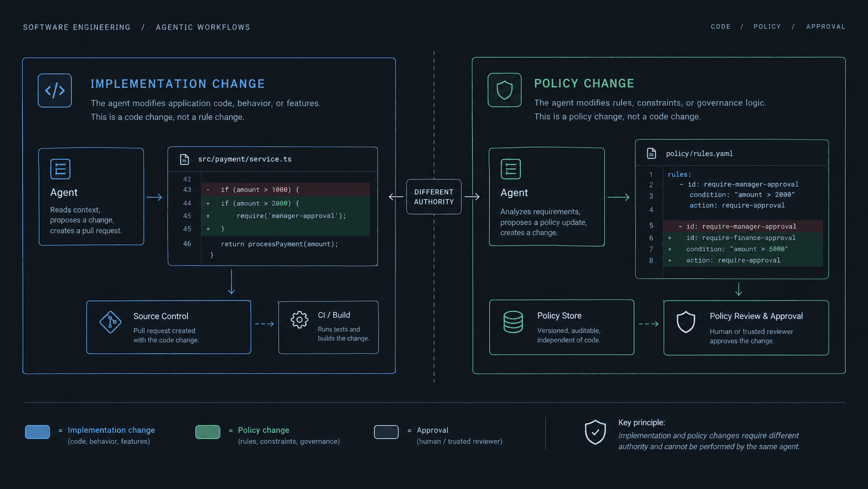Click the added line 'if (amount > 2000) {'
The width and height of the screenshot is (868, 489).
[286, 203]
